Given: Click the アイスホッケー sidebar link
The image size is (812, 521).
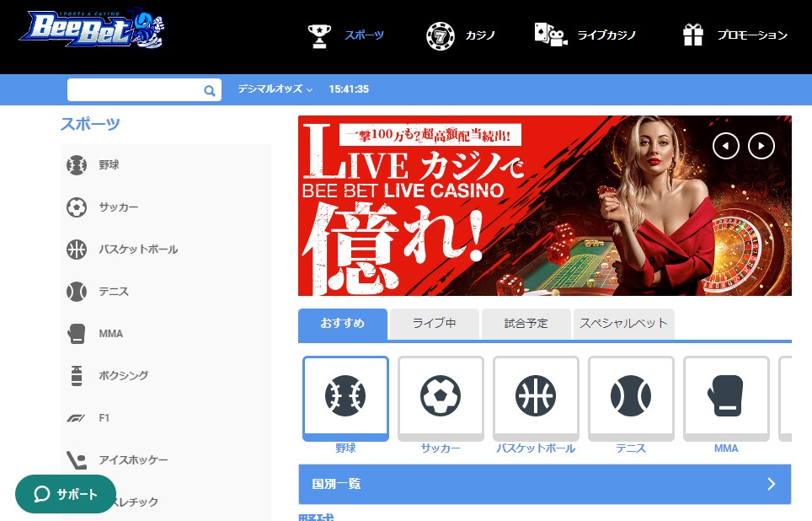Looking at the screenshot, I should pos(134,459).
